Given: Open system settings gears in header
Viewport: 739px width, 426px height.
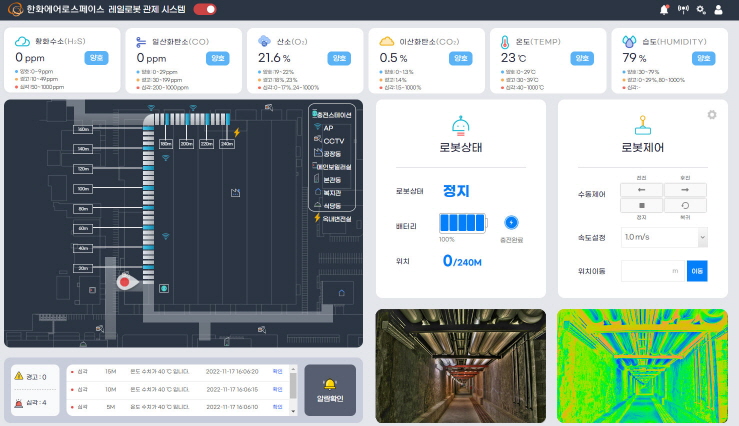Looking at the screenshot, I should pos(701,9).
